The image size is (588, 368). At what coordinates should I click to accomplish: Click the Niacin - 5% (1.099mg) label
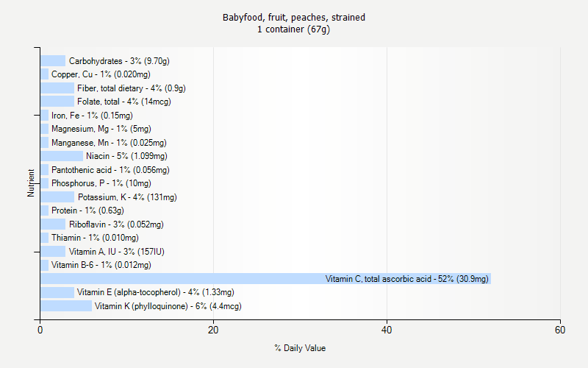[x=126, y=156]
